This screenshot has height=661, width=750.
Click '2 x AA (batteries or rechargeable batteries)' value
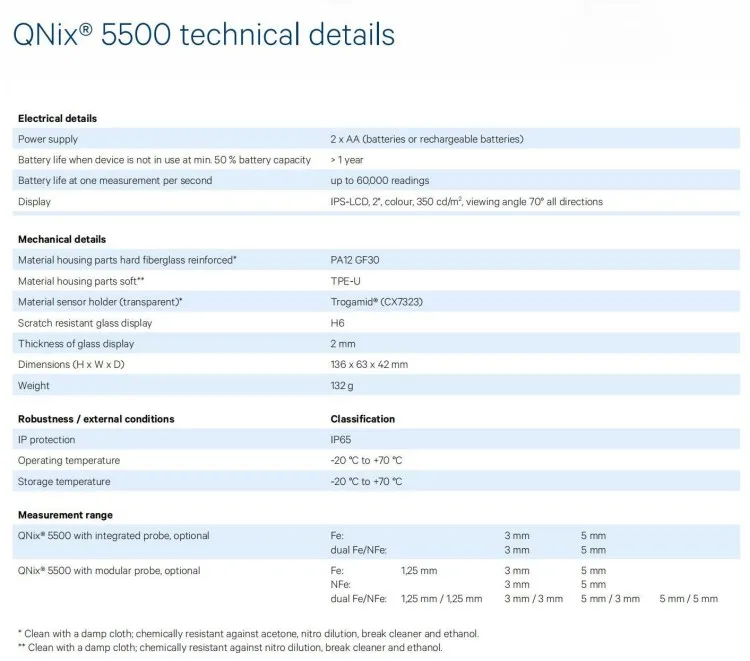pyautogui.click(x=427, y=139)
